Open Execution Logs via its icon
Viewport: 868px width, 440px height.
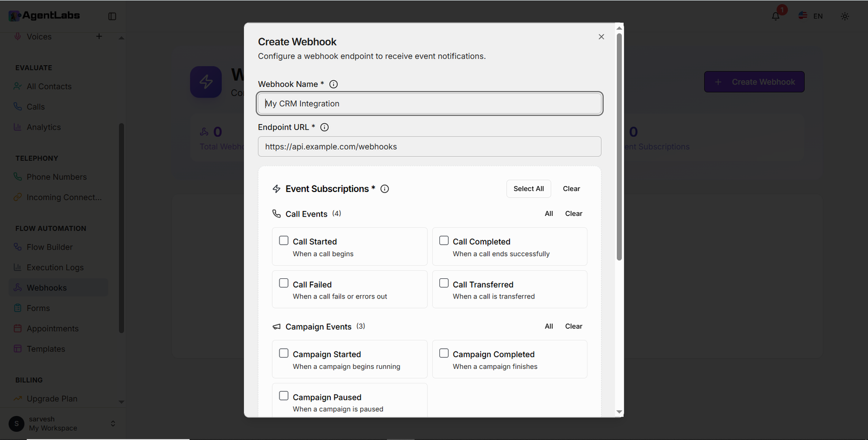18,267
